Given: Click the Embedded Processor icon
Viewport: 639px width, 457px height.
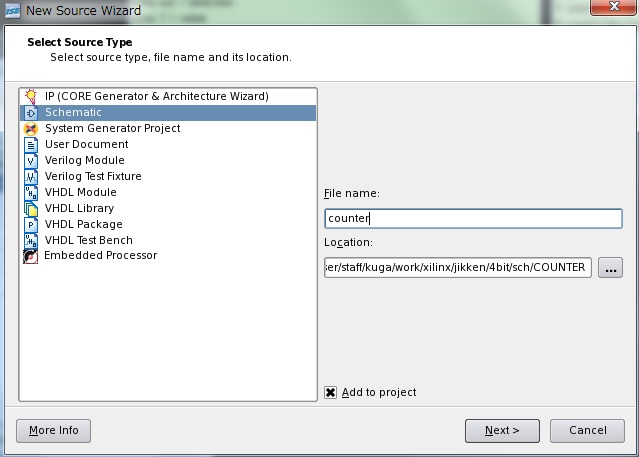Looking at the screenshot, I should [31, 256].
